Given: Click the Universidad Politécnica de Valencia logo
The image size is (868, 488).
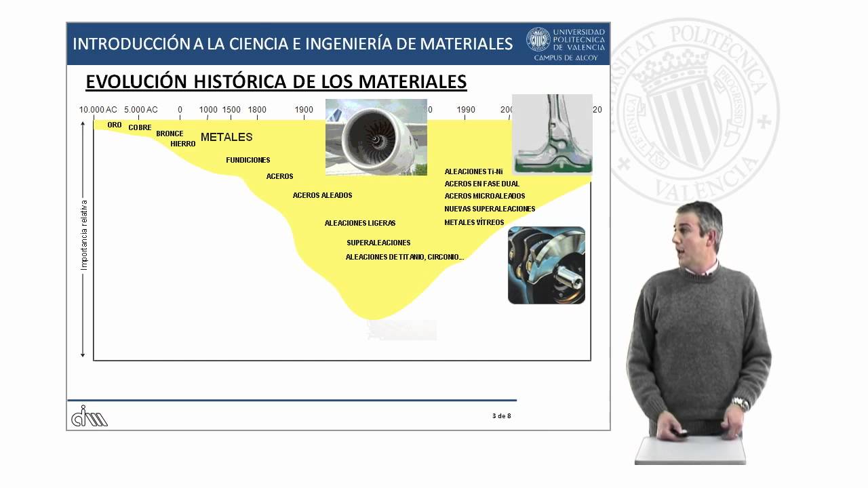Looking at the screenshot, I should (566, 43).
